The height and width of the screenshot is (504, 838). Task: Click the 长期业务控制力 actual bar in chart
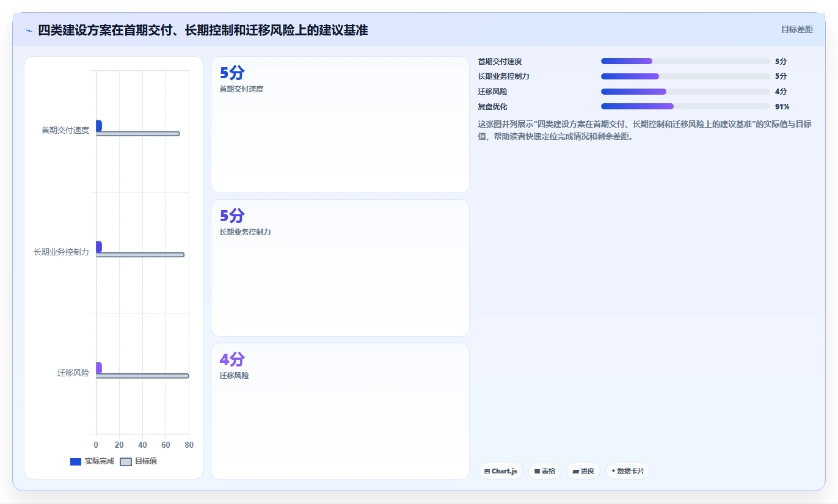[99, 247]
